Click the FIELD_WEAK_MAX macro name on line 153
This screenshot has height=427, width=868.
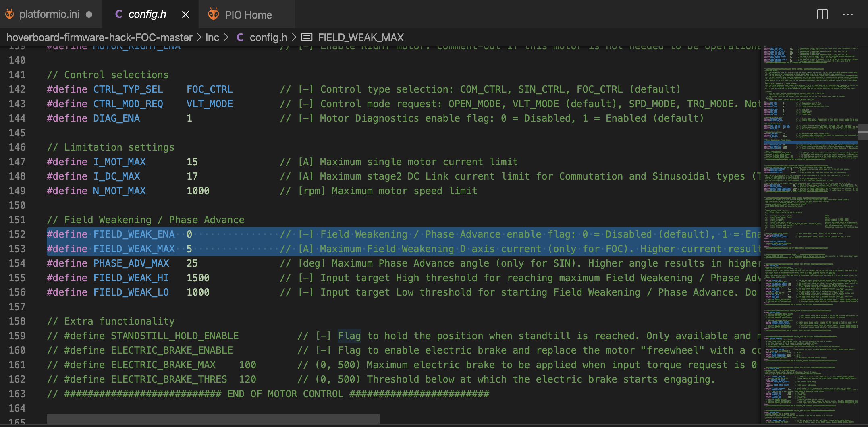click(x=134, y=249)
